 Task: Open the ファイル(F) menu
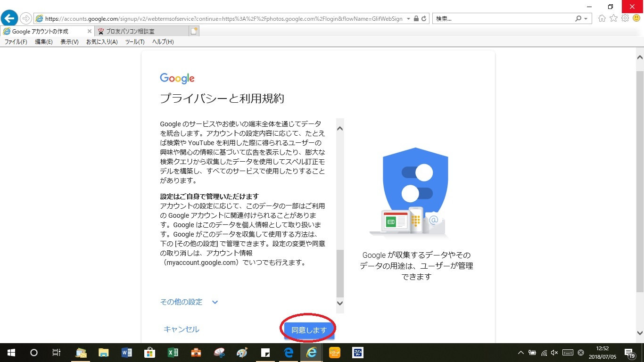(x=16, y=42)
